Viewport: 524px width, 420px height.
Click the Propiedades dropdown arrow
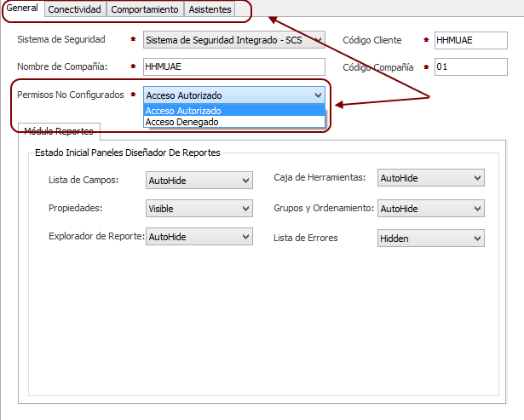[245, 208]
